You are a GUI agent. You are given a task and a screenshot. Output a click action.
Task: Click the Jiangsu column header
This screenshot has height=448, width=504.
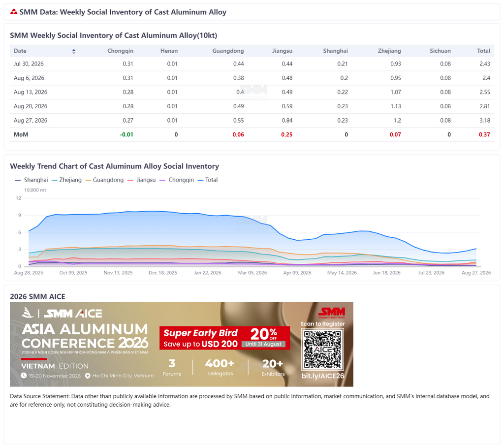282,51
